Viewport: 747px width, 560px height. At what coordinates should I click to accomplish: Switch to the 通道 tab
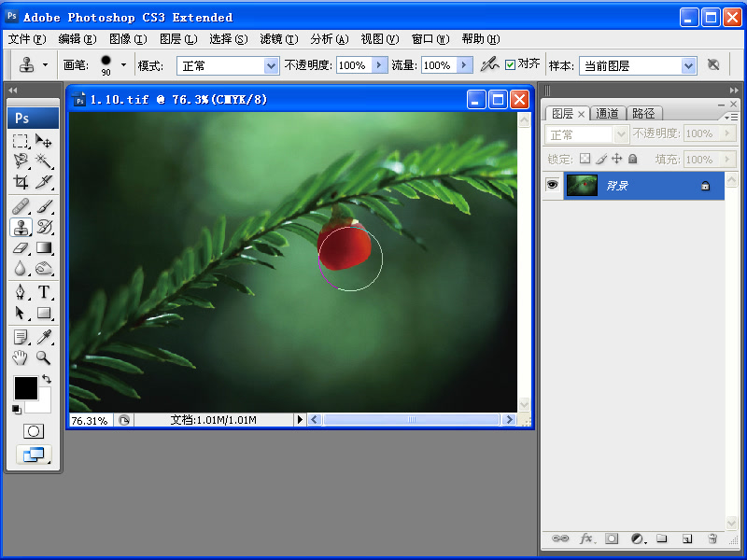pos(609,113)
